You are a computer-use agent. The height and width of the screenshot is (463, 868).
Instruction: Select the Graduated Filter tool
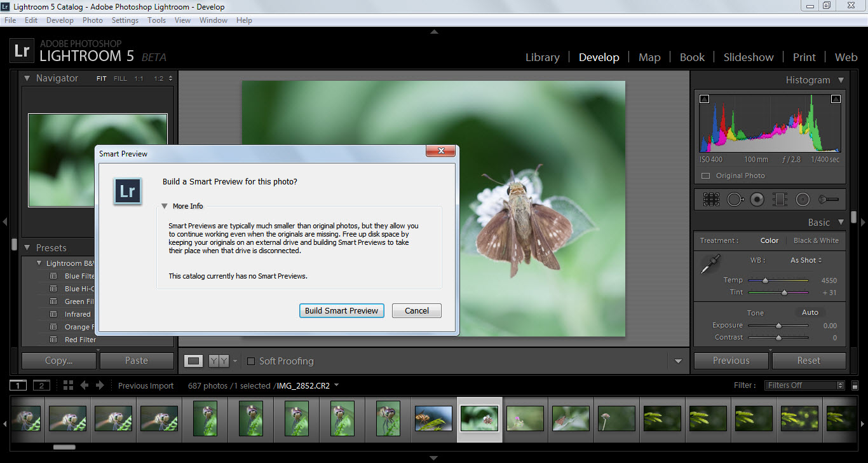780,200
